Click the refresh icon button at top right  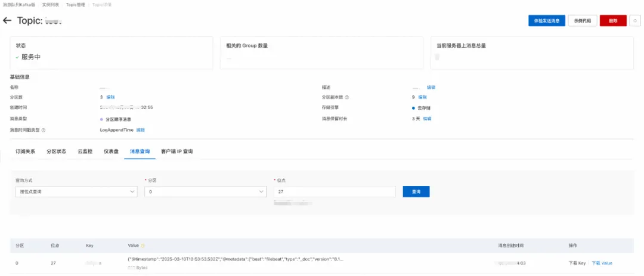[635, 20]
